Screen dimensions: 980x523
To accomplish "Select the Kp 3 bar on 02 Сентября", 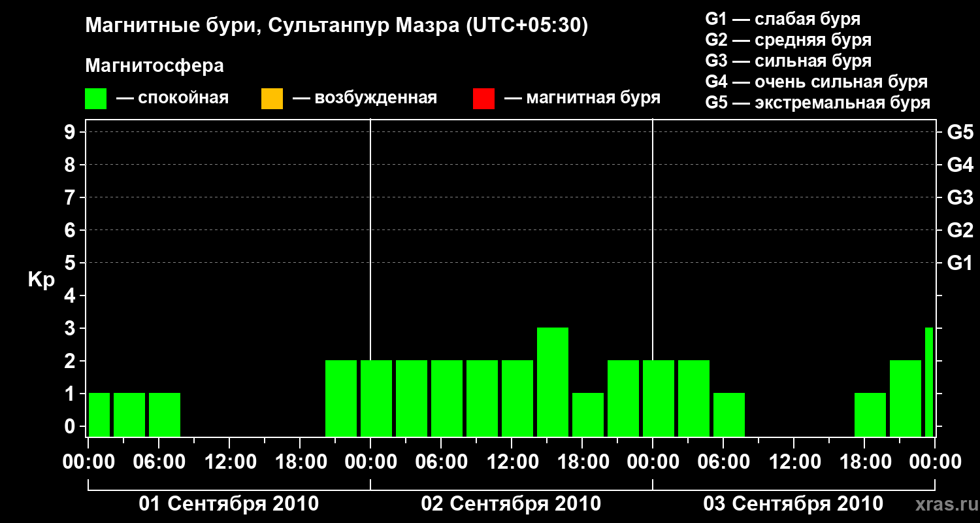I will (552, 382).
